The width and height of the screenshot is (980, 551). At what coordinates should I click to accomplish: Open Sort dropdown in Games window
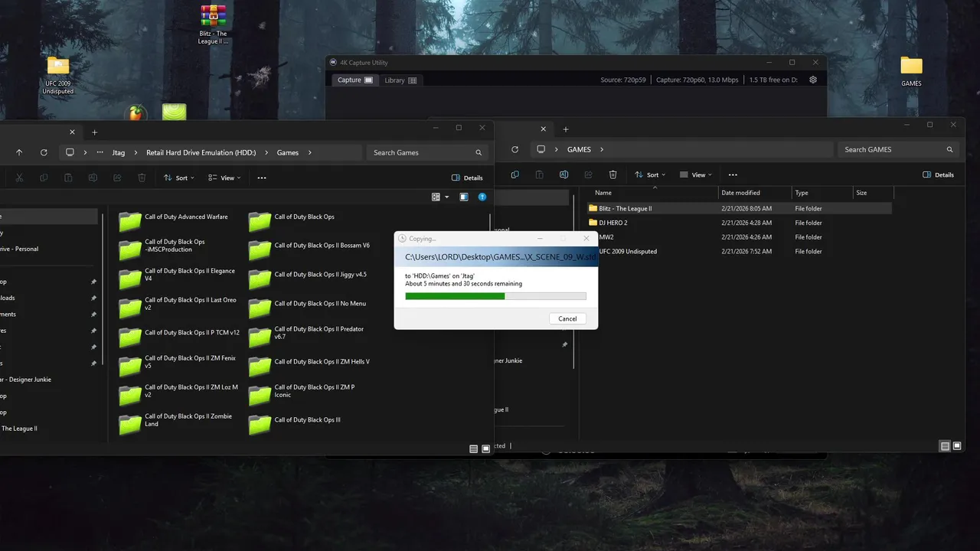click(178, 178)
